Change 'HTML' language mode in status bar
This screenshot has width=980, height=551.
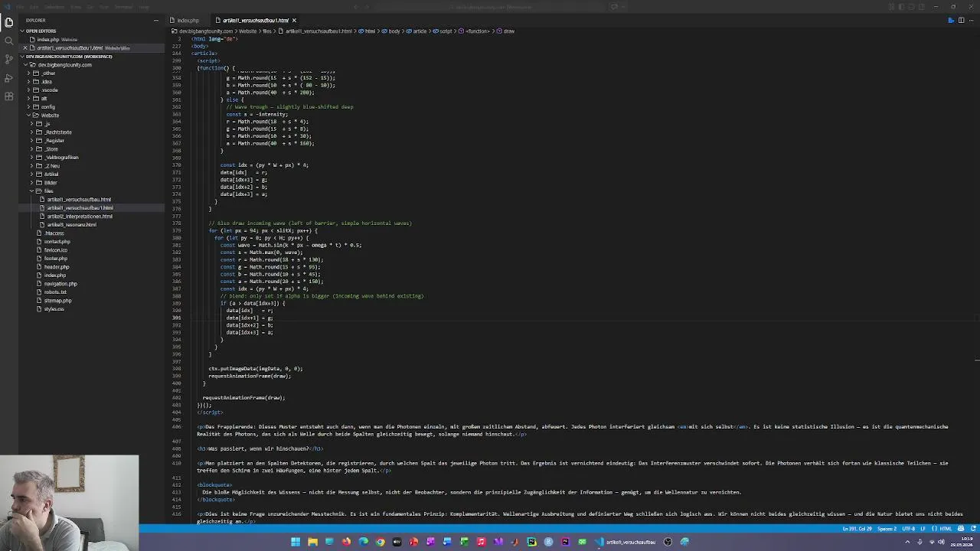(x=946, y=529)
